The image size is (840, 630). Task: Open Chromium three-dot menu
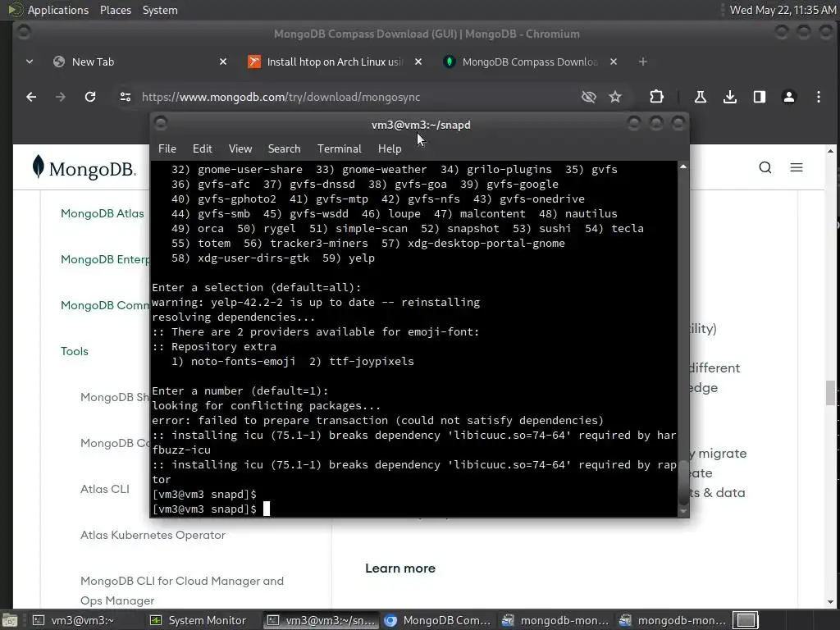tap(818, 97)
